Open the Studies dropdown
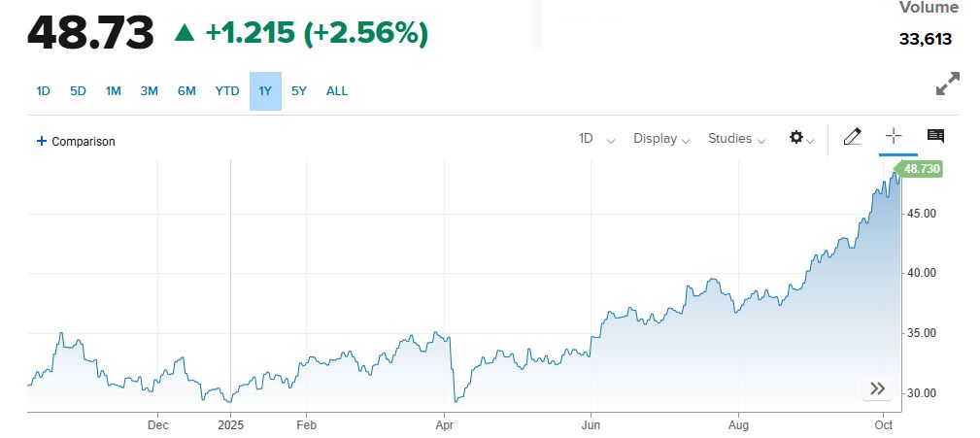 737,138
